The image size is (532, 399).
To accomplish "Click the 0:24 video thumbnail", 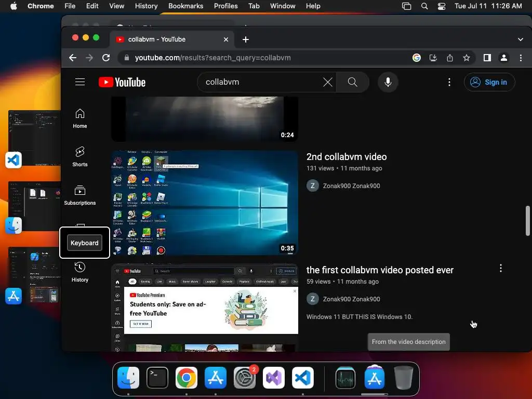I will 205,119.
